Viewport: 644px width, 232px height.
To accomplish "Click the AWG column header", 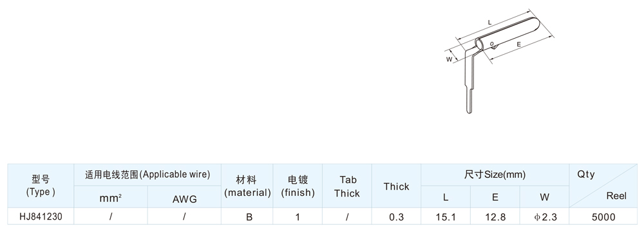I will click(x=184, y=199).
